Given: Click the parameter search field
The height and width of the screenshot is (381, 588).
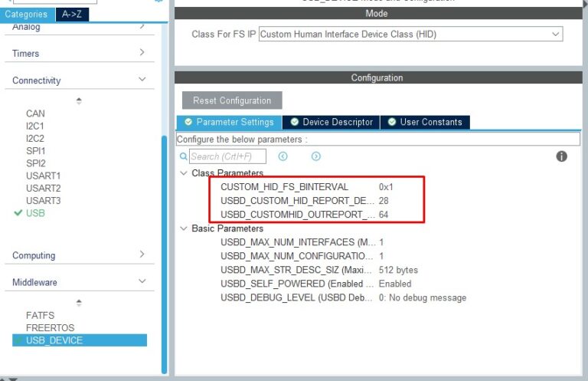Looking at the screenshot, I should 227,156.
